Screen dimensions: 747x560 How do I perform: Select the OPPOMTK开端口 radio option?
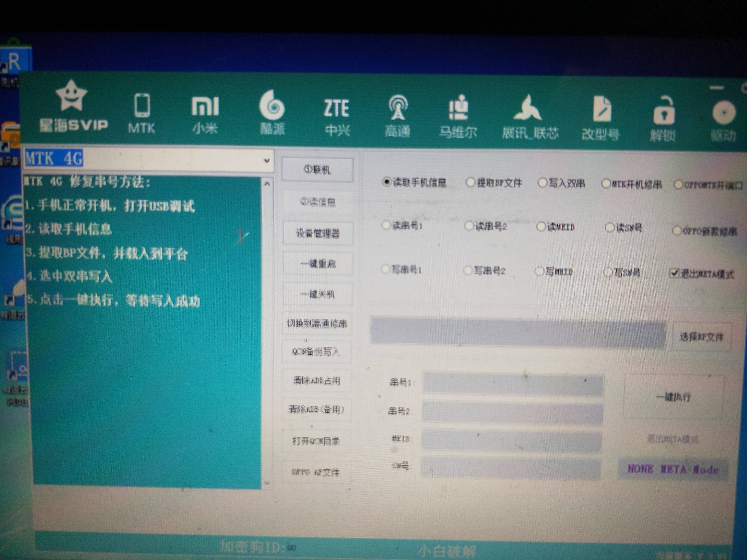[709, 185]
